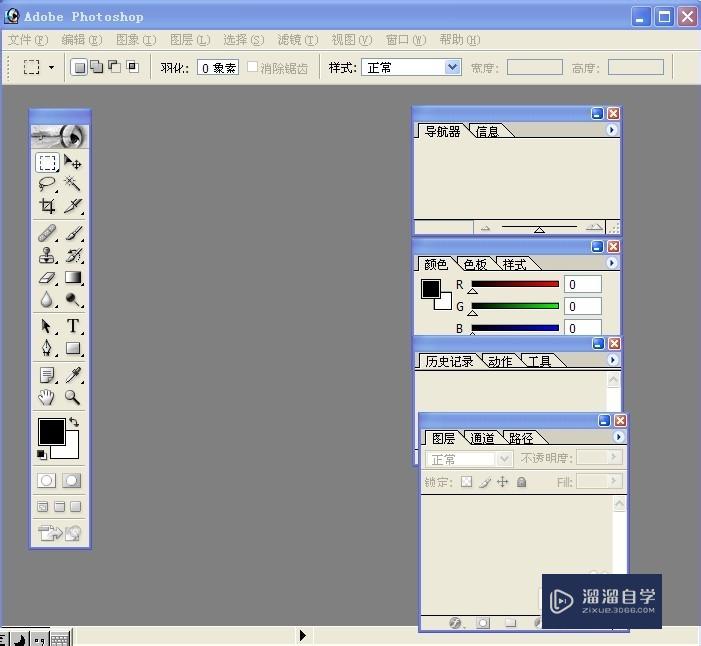Choose Add to Selection mode
The width and height of the screenshot is (701, 646).
click(96, 68)
